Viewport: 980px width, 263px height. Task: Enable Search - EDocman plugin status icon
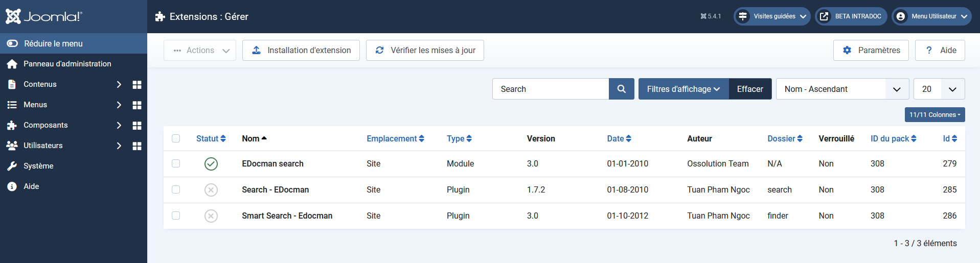[x=211, y=190]
